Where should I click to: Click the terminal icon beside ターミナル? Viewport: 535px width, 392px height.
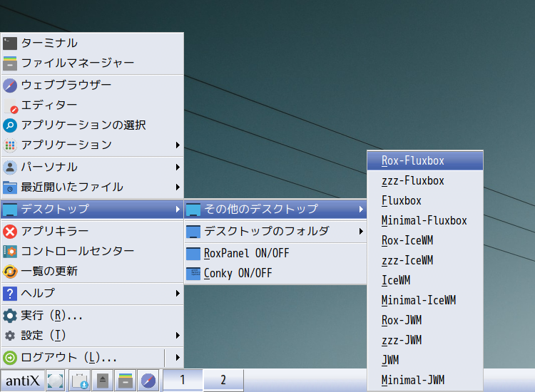point(10,43)
